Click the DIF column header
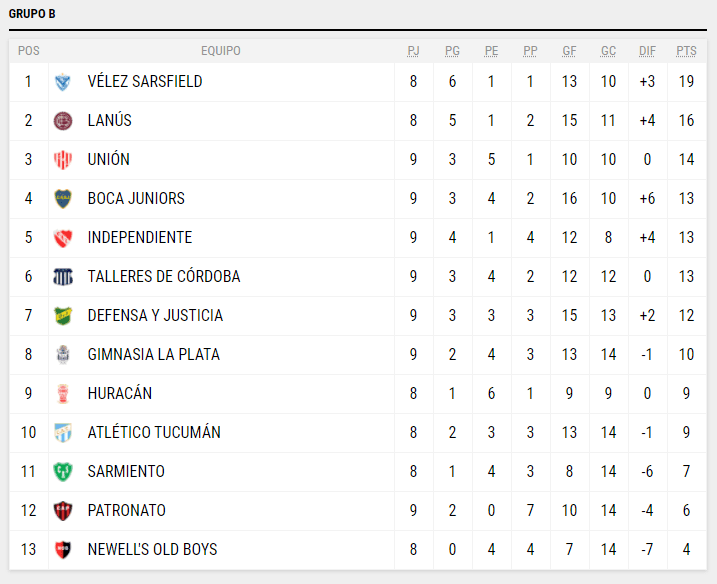The width and height of the screenshot is (717, 584). 647,51
